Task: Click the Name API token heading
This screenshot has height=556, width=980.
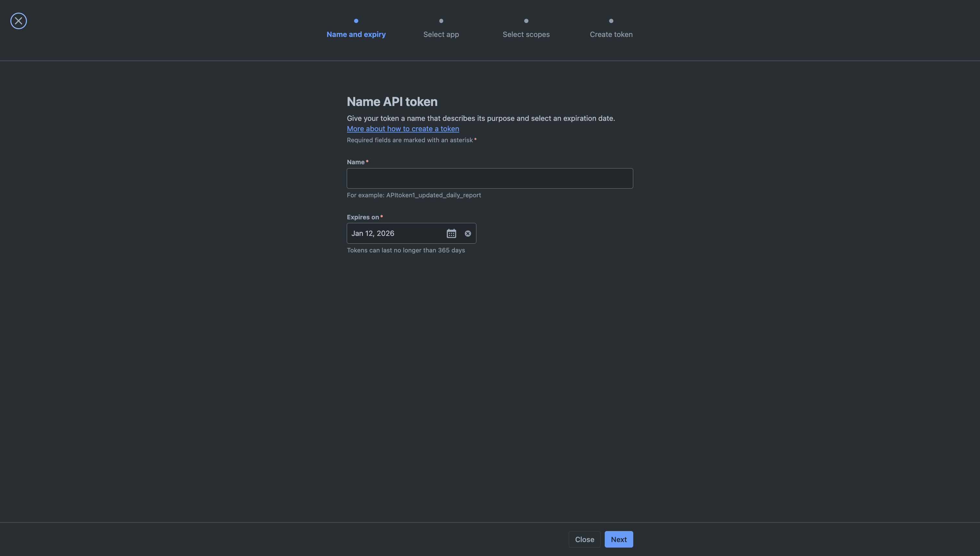Action: coord(392,102)
